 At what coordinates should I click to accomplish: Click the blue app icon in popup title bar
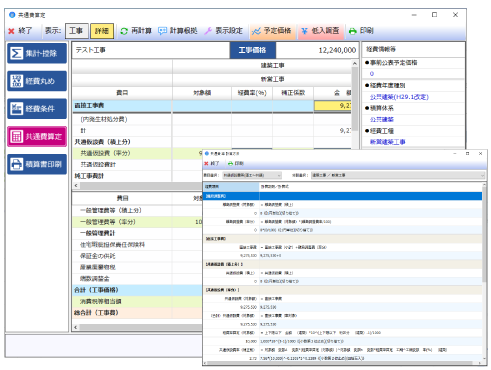pyautogui.click(x=207, y=153)
